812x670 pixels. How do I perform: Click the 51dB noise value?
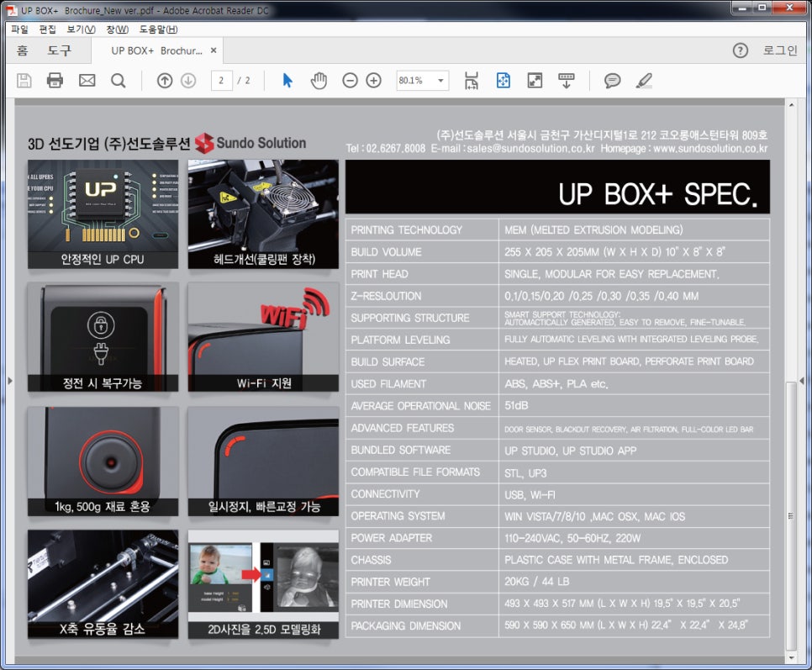coord(516,406)
